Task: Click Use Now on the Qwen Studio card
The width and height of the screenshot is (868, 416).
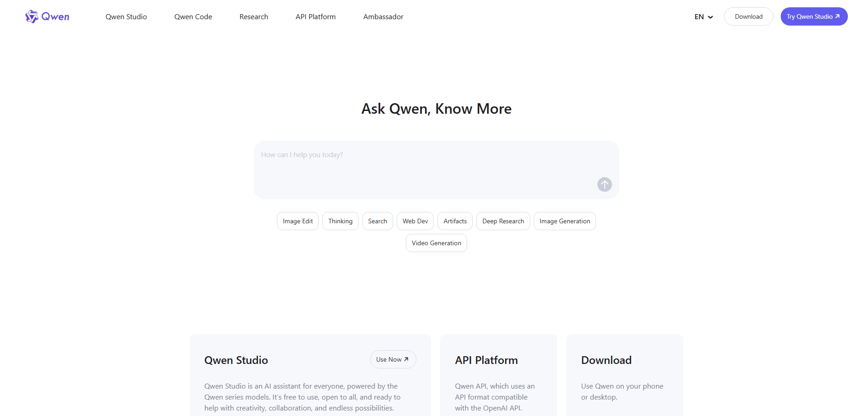Action: pyautogui.click(x=393, y=359)
